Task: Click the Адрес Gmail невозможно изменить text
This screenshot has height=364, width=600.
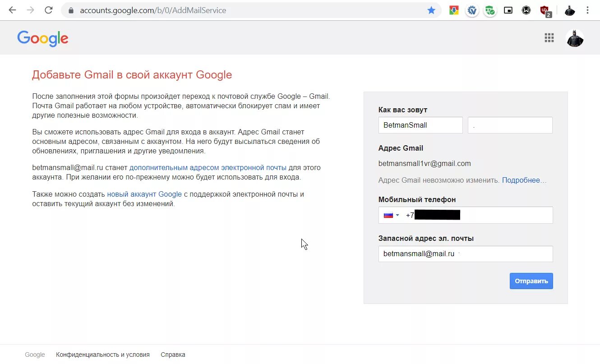Action: pos(439,180)
